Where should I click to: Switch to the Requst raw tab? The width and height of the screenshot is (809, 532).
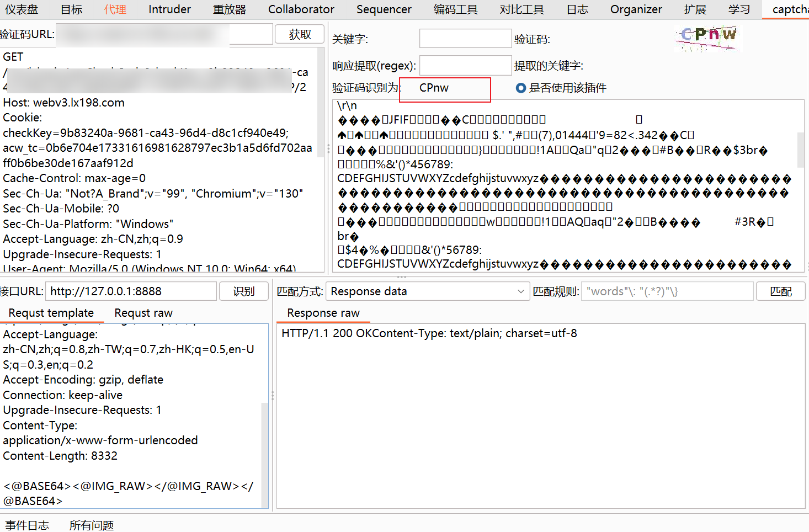143,313
